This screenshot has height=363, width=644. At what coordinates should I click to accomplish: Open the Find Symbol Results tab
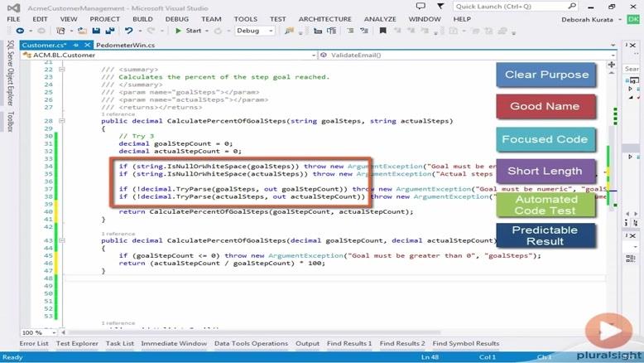click(x=466, y=343)
